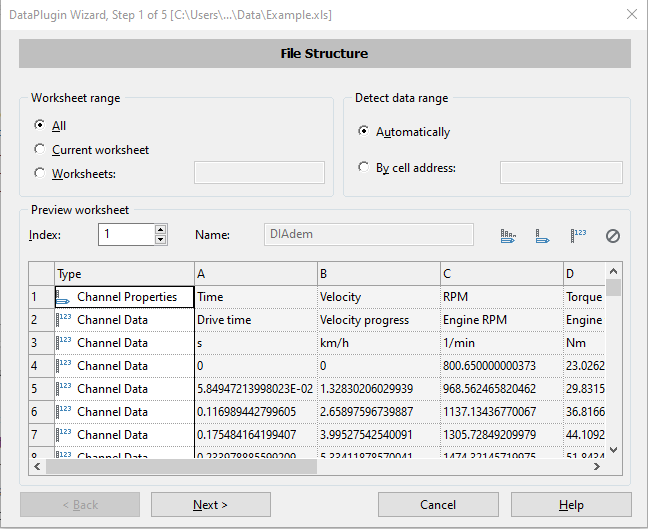Click the multi-channel properties pencil icon
This screenshot has height=529, width=648.
pyautogui.click(x=509, y=236)
